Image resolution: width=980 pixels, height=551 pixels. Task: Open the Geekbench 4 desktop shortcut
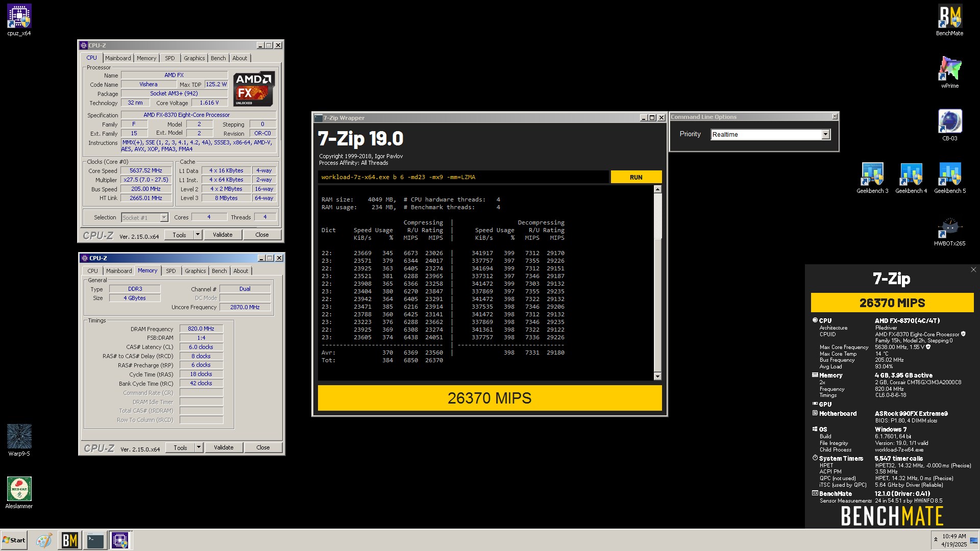point(911,178)
